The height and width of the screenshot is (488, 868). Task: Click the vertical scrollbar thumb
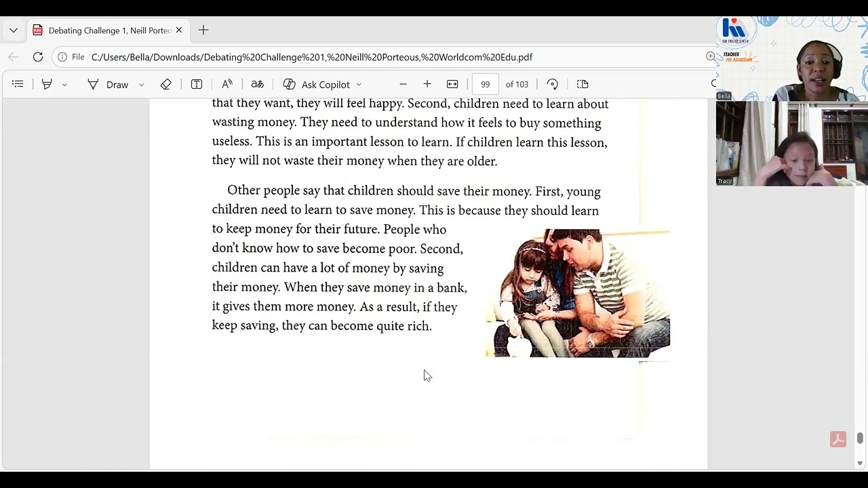click(x=860, y=439)
